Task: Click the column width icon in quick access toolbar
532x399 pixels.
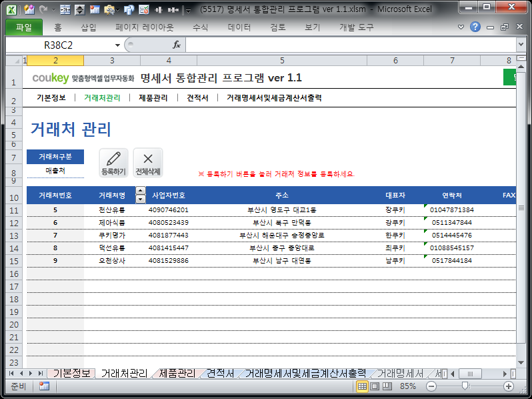Action: pyautogui.click(x=65, y=10)
